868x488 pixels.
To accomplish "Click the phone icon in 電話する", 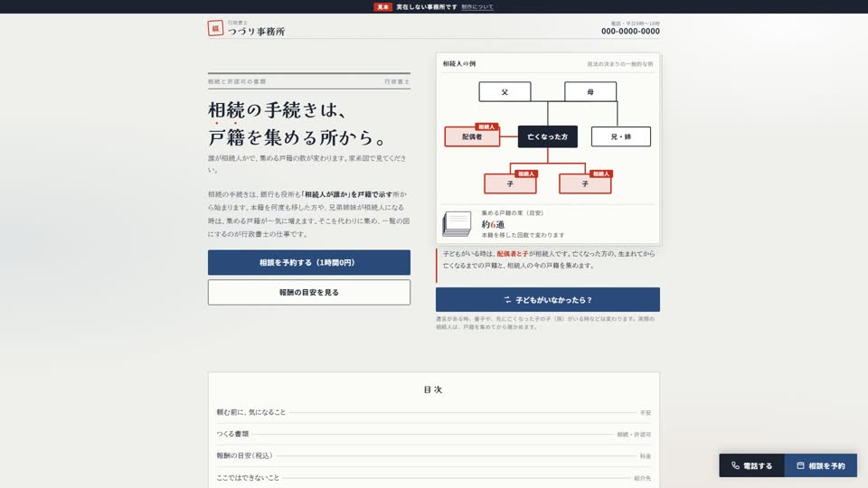I will click(735, 465).
